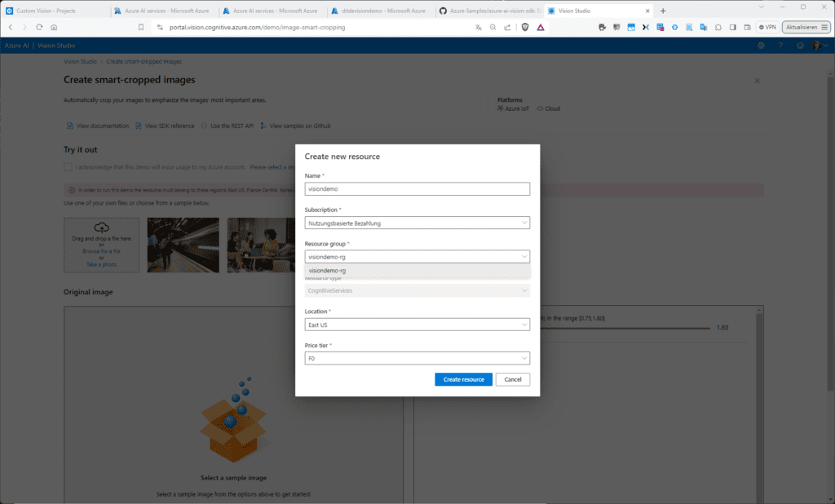Viewport: 835px width, 504px height.
Task: Open the Price tier dropdown showing F0
Action: 417,359
